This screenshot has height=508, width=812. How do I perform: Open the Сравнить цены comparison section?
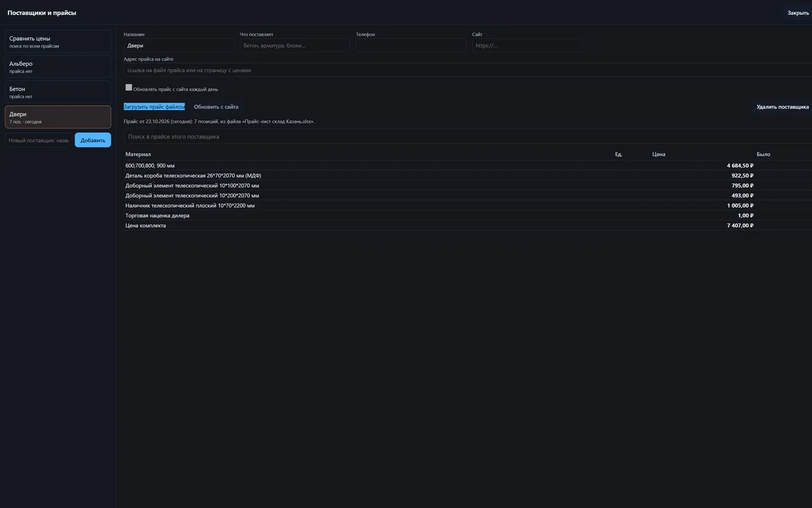coord(58,42)
